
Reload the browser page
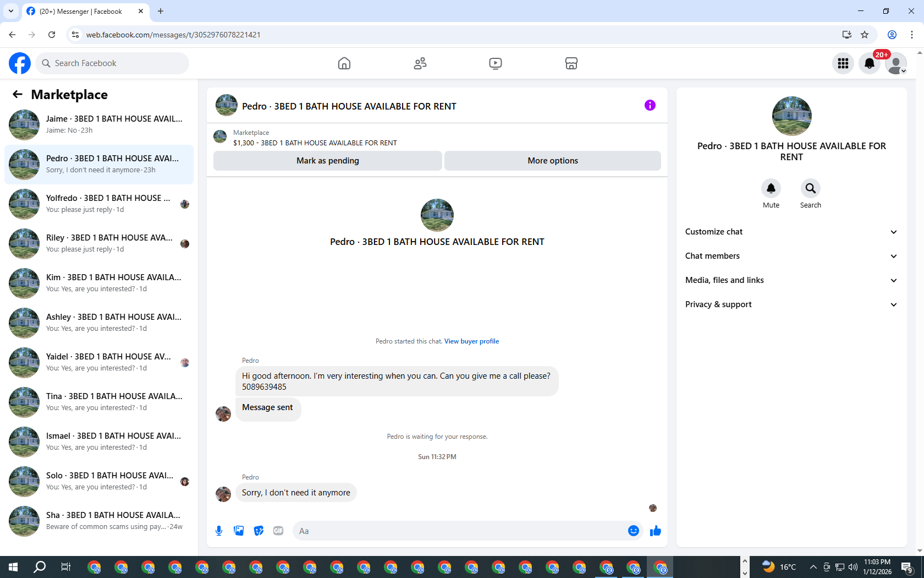(52, 35)
